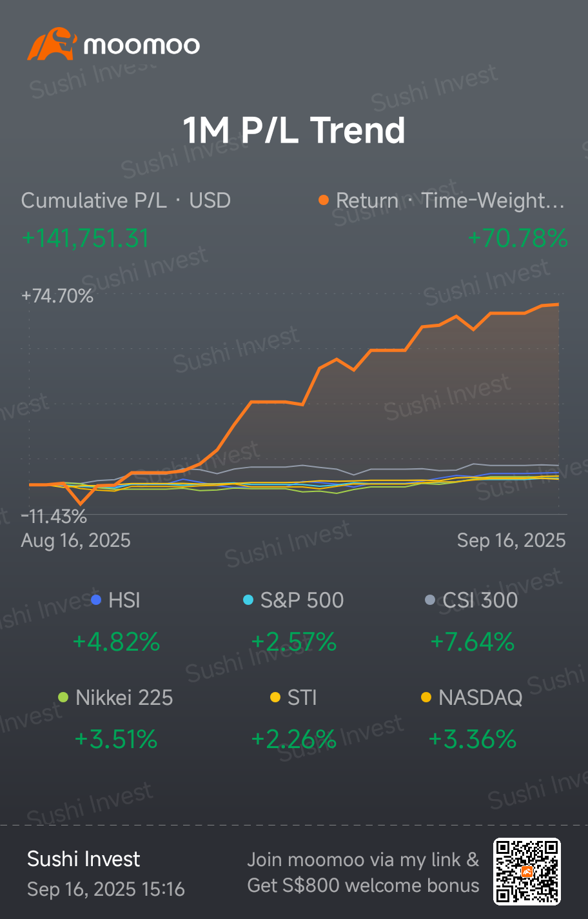Viewport: 588px width, 919px height.
Task: Click the +141,751.31 cumulative profit figure
Action: [x=85, y=239]
